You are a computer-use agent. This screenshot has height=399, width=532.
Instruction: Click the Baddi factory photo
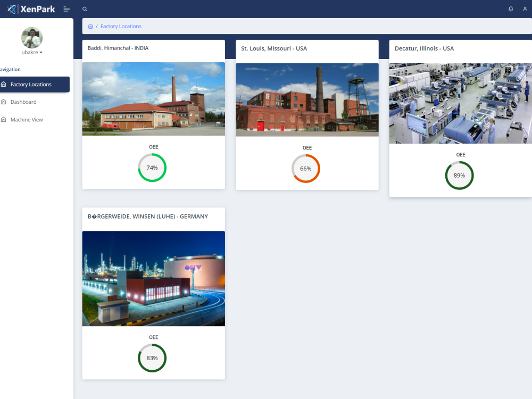coord(153,99)
